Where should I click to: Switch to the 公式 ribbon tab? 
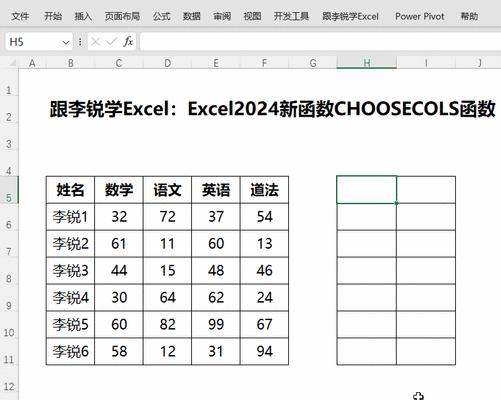pyautogui.click(x=162, y=16)
